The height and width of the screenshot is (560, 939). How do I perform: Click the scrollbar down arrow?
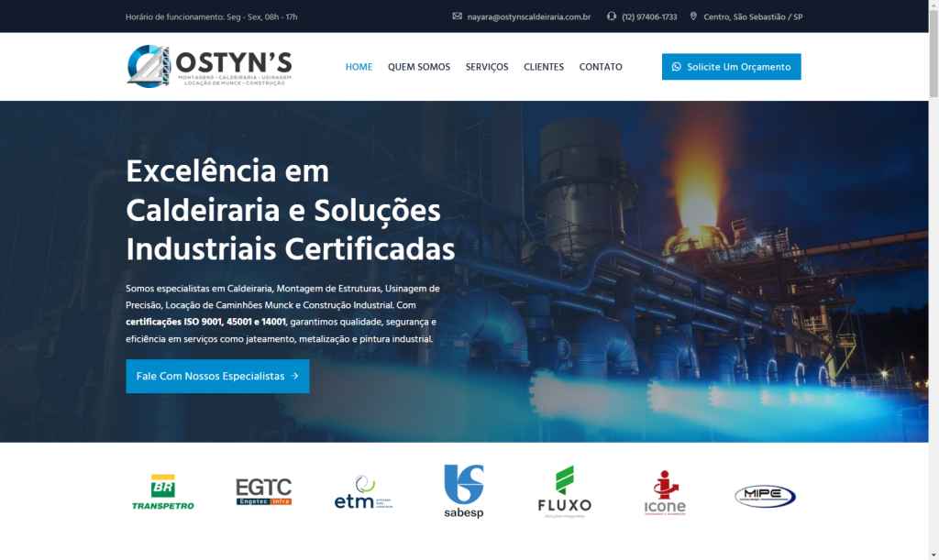(x=933, y=555)
